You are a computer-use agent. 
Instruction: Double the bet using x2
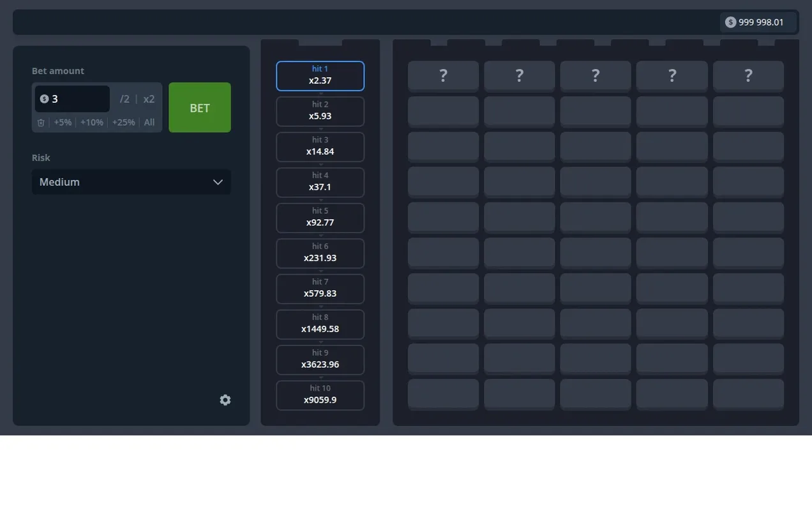(149, 99)
